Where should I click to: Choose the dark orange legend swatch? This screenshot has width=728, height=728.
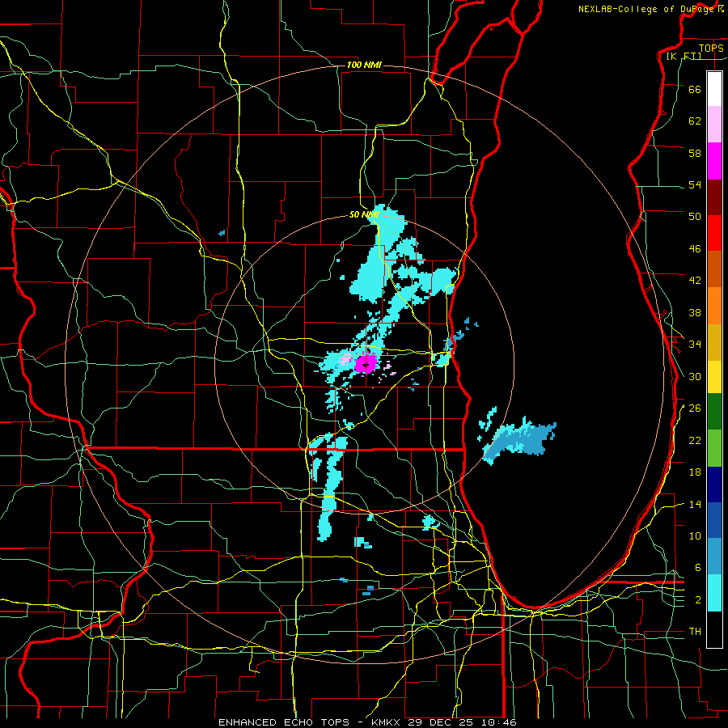714,269
